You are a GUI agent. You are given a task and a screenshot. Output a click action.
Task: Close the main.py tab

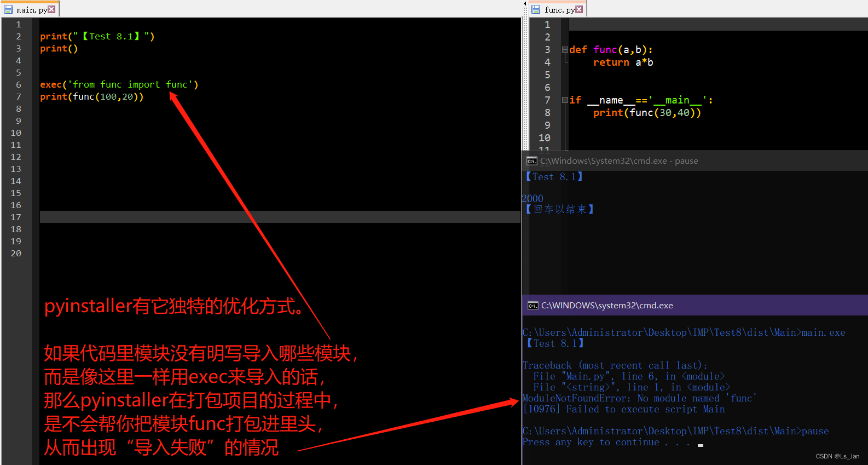coord(51,9)
